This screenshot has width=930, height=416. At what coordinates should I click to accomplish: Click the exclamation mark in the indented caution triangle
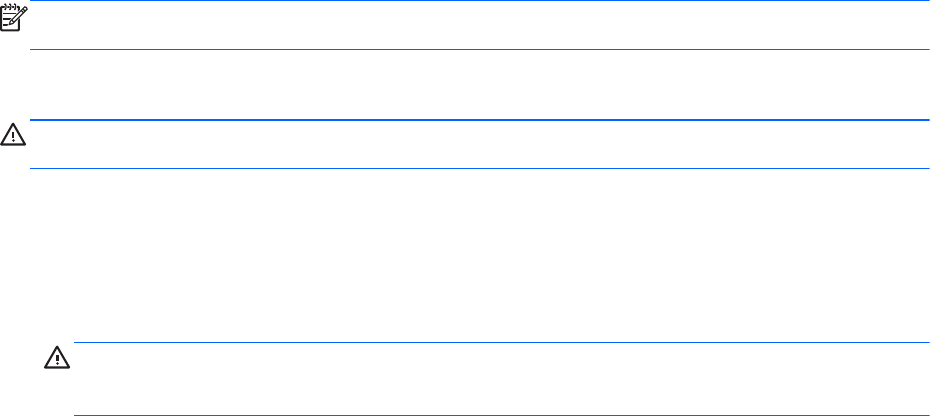(x=54, y=357)
